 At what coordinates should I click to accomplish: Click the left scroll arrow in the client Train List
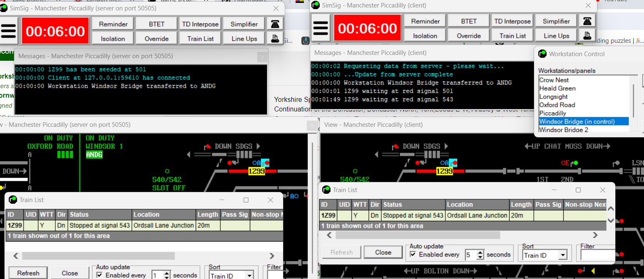coord(329,235)
